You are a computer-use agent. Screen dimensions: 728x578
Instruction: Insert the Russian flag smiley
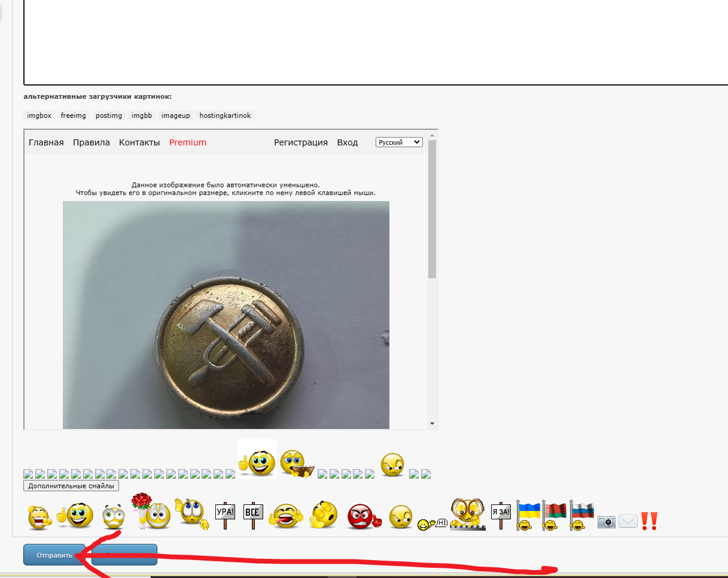[x=582, y=515]
